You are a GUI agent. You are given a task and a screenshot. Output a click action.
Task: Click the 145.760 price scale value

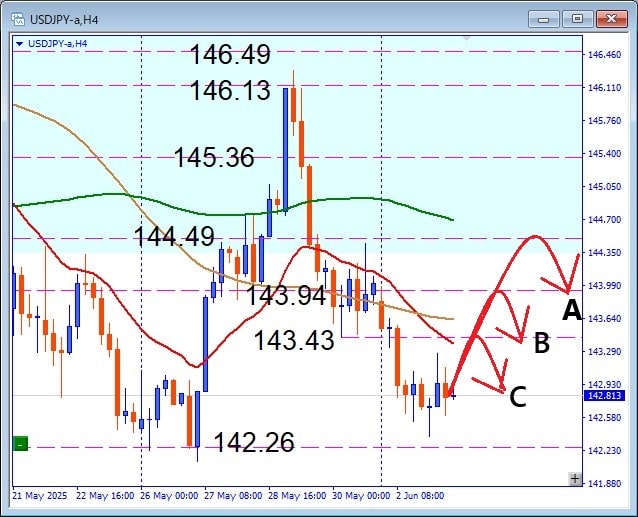pos(605,120)
